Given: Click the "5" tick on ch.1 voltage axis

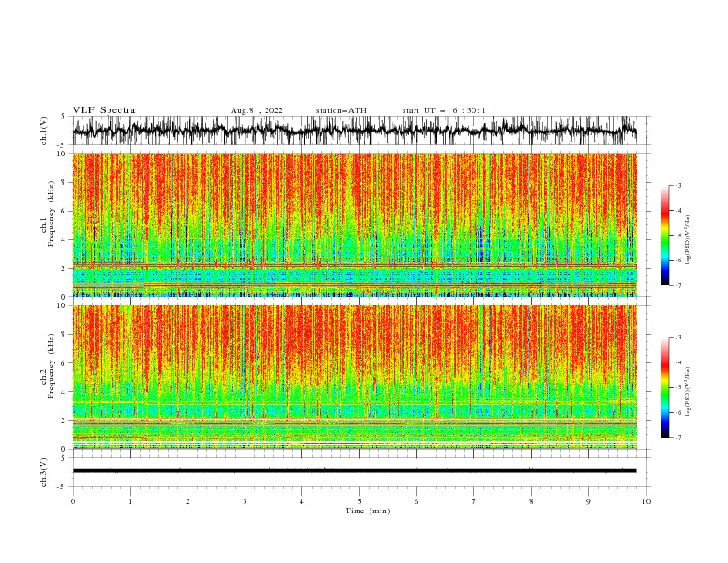Looking at the screenshot, I should pos(63,116).
